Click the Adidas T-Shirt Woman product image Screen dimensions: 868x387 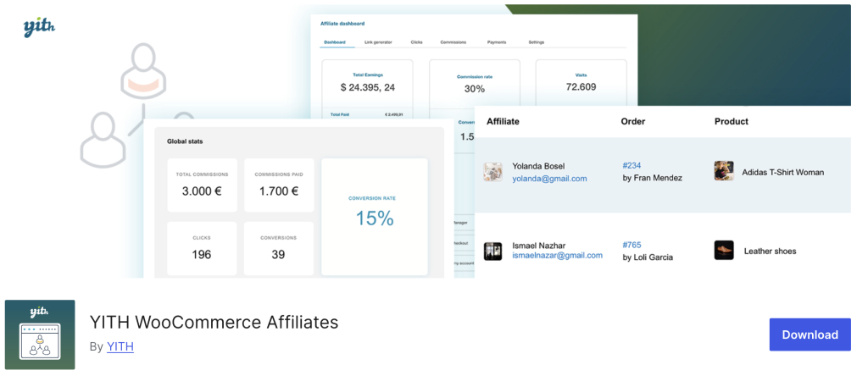[x=724, y=171]
